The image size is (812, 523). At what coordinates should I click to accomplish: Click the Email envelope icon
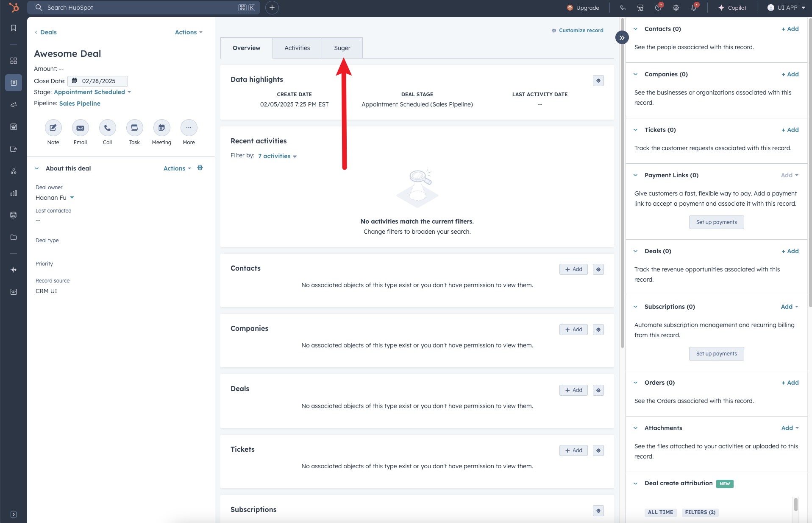80,128
